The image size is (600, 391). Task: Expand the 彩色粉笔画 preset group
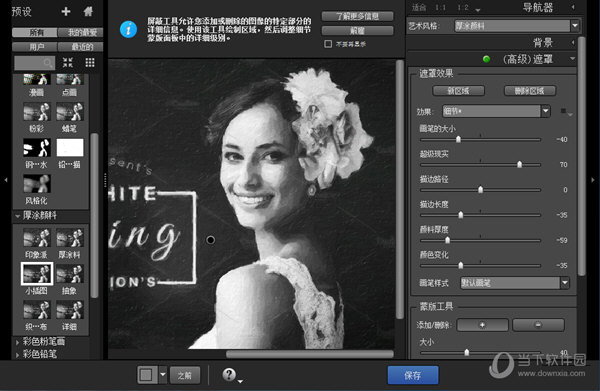click(18, 342)
